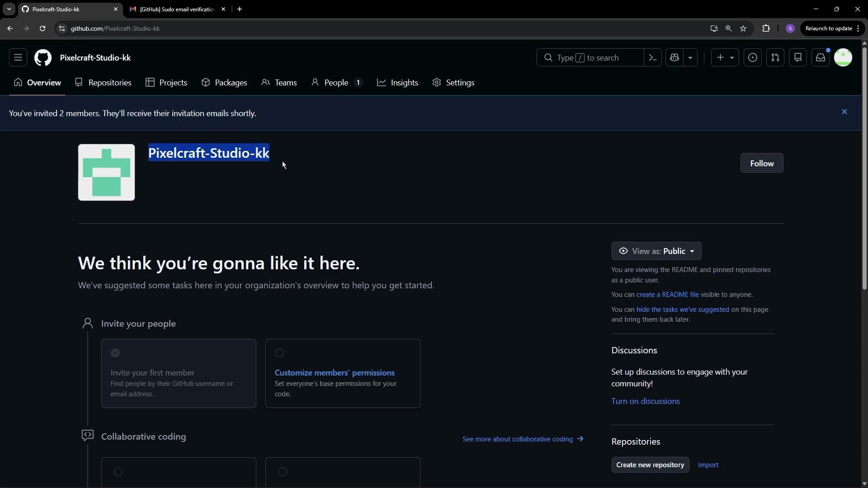Viewport: 868px width, 488px height.
Task: Open organization Settings tab
Action: click(x=453, y=83)
